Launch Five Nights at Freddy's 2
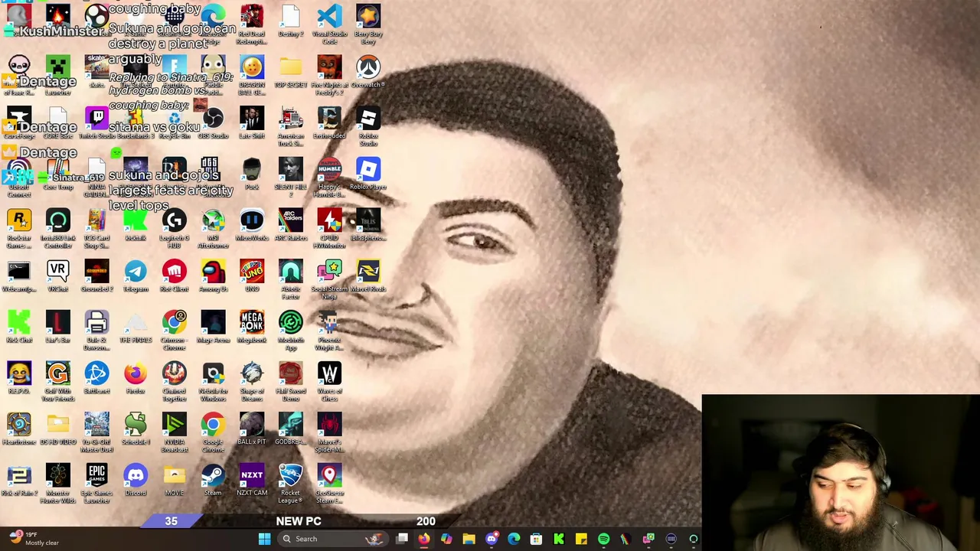 click(x=329, y=75)
